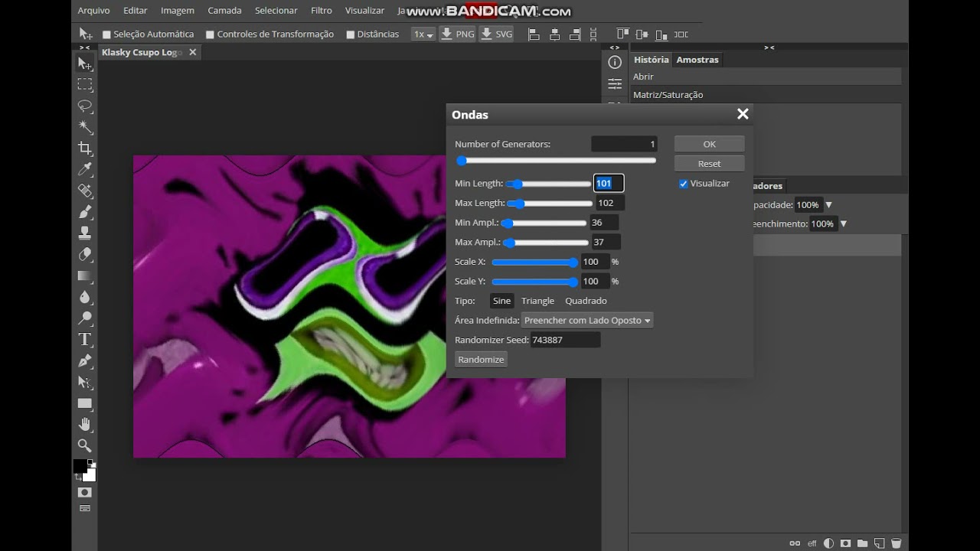
Task: Select the Path Selection tool
Action: [85, 381]
